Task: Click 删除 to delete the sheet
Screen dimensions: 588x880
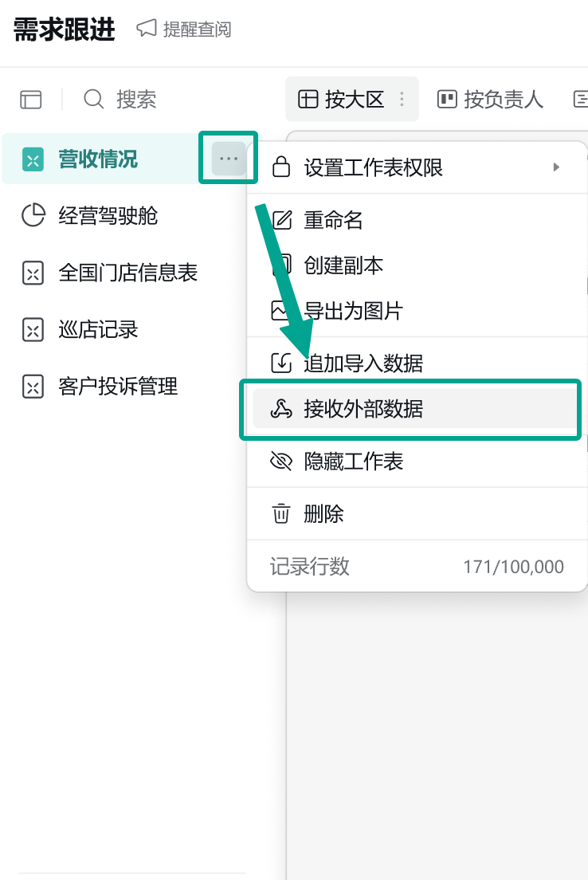Action: 323,513
